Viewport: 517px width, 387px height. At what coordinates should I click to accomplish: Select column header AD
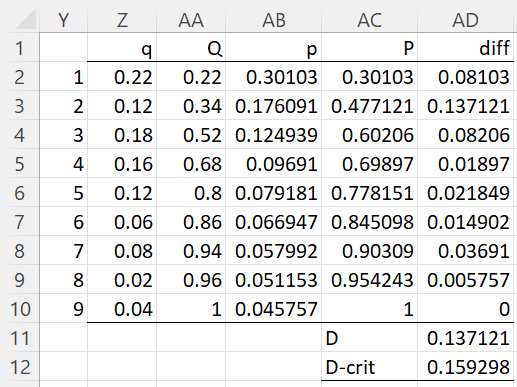coord(465,20)
